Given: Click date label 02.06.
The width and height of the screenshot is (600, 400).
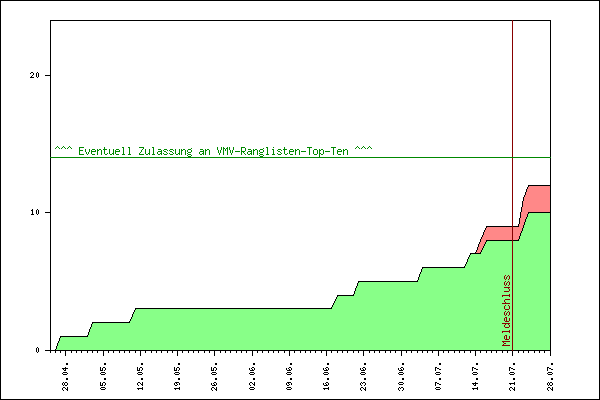Looking at the screenshot, I should pos(252,377).
